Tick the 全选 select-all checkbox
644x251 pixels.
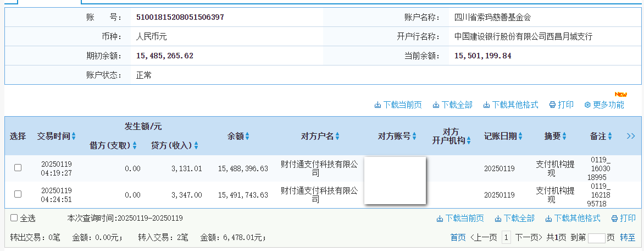(14, 218)
